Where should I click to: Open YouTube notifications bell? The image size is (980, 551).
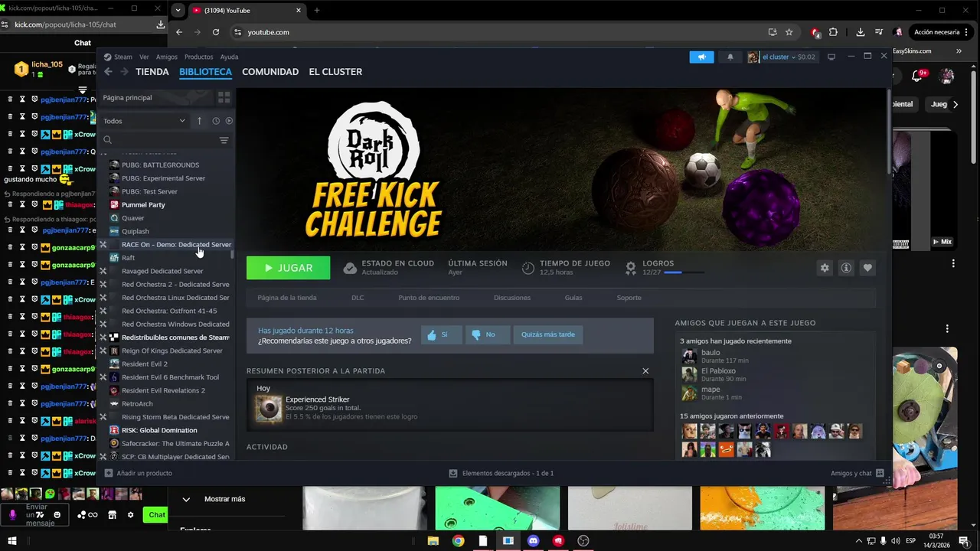917,75
